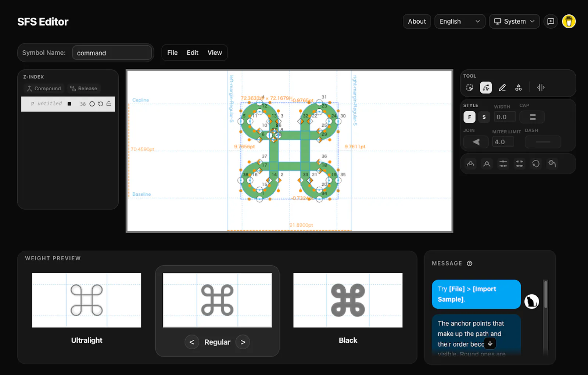Open the CAP style selector
The width and height of the screenshot is (588, 375).
[532, 117]
